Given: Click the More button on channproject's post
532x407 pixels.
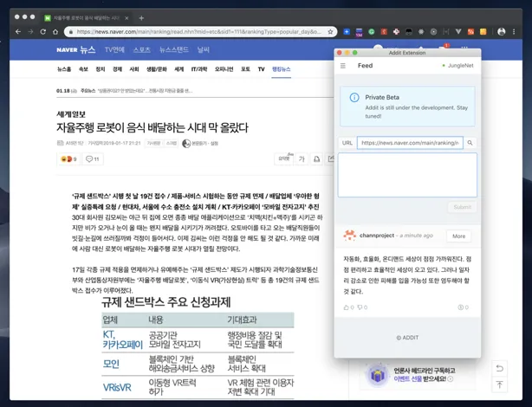Looking at the screenshot, I should click(458, 236).
